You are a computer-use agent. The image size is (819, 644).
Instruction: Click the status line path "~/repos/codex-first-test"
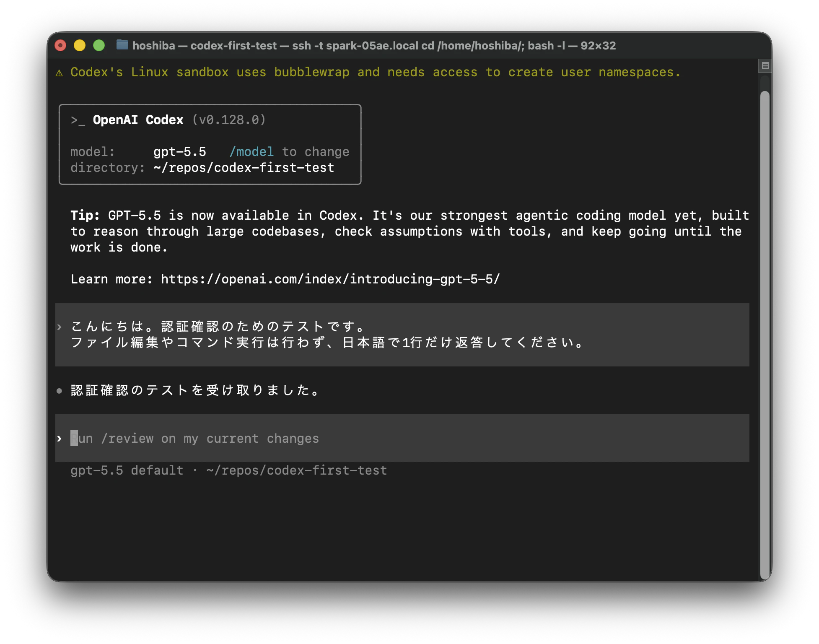(296, 470)
